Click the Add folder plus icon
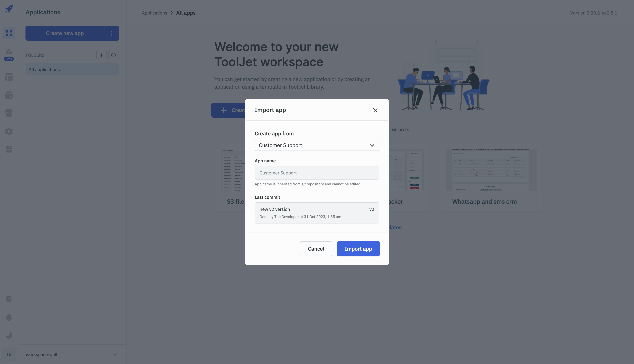 (x=101, y=55)
